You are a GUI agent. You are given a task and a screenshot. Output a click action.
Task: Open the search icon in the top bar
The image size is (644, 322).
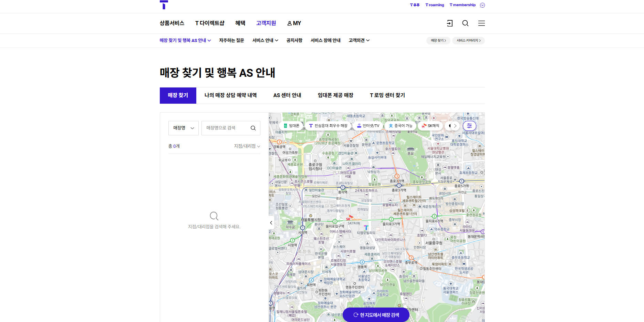point(465,23)
